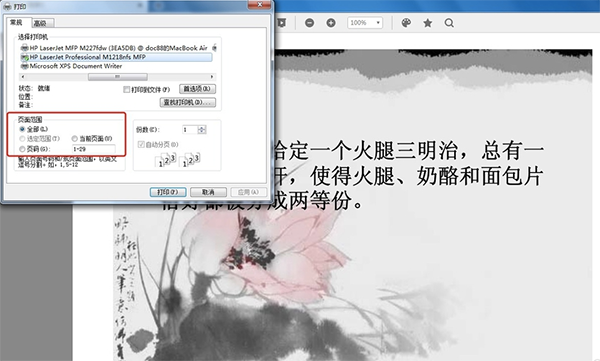Open the color palette theme icon

(406, 23)
